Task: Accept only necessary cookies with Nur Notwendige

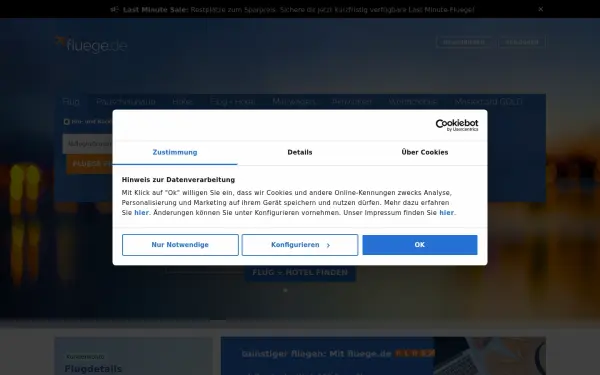Action: pyautogui.click(x=180, y=245)
